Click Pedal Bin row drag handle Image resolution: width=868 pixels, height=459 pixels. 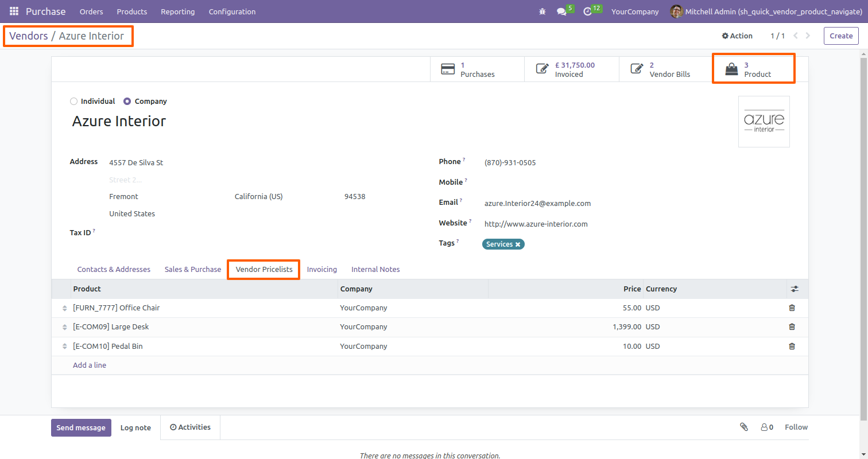pos(64,347)
